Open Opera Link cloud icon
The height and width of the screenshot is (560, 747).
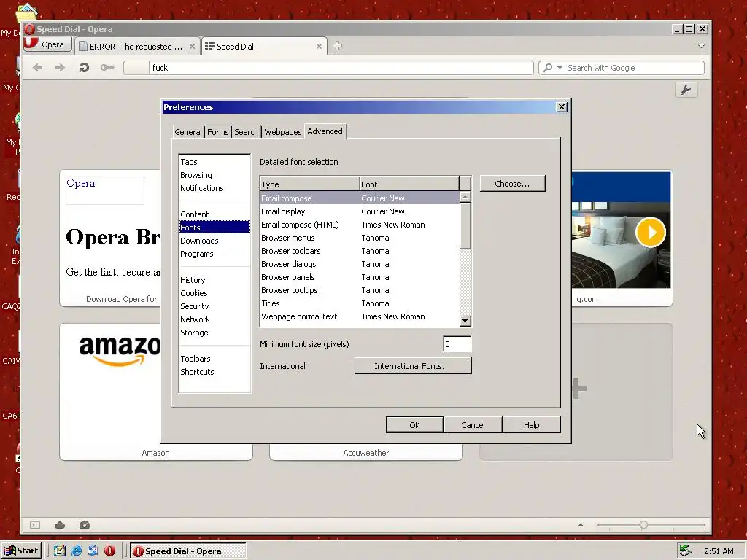click(x=60, y=525)
